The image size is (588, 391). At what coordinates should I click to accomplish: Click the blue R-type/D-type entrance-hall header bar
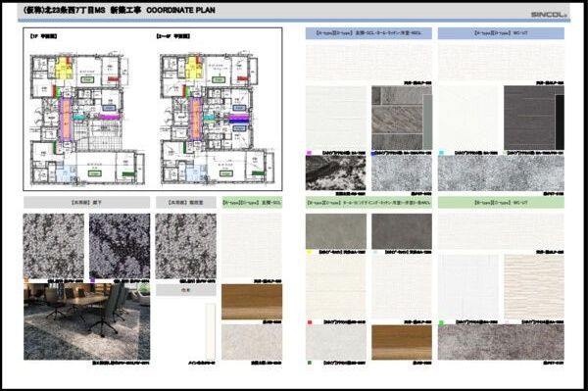point(368,33)
